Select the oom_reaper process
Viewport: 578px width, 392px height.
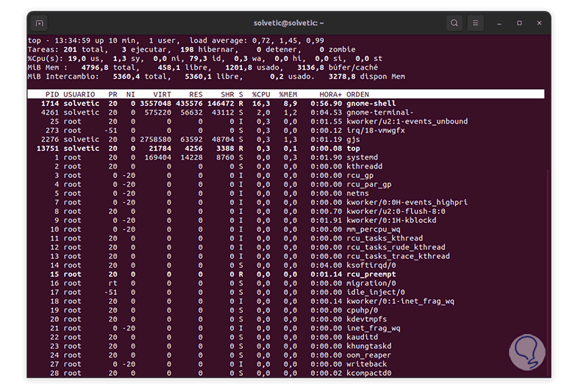(368, 355)
